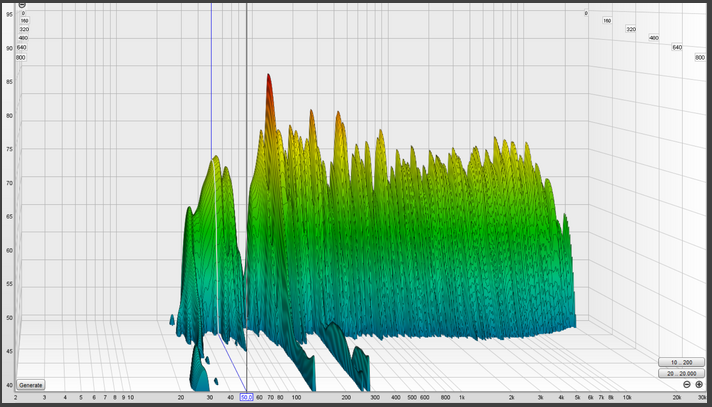The height and width of the screenshot is (407, 712).
Task: Click the 800 time label on the right
Action: click(x=699, y=58)
